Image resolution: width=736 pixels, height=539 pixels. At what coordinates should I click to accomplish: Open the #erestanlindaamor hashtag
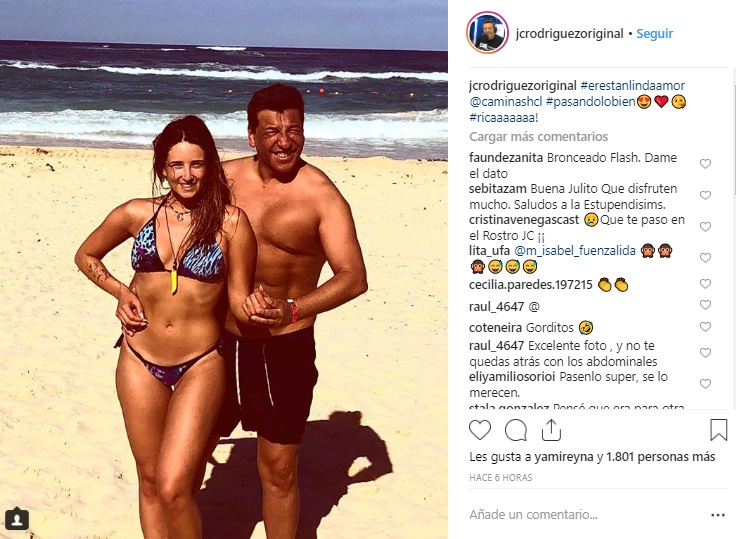pos(632,85)
